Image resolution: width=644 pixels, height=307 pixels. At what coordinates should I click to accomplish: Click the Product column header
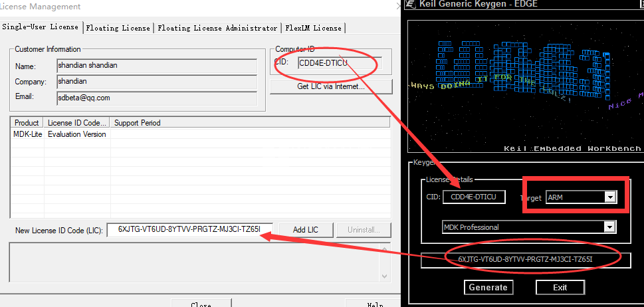[27, 123]
